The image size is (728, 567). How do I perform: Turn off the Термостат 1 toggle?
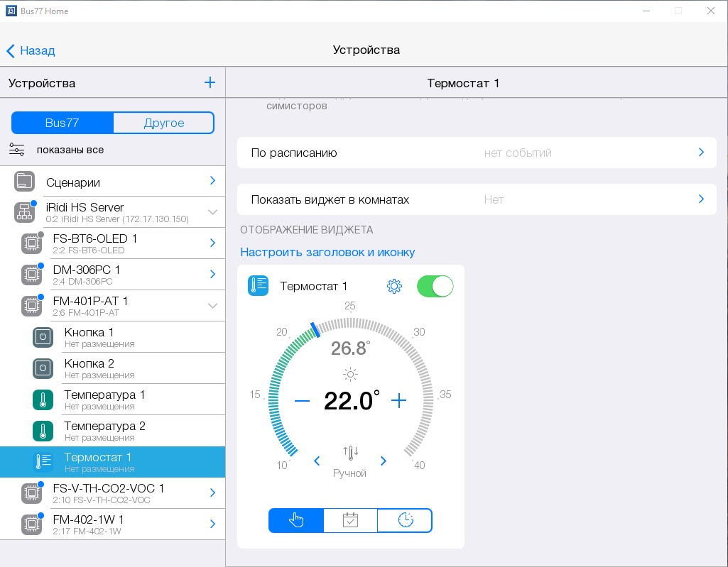coord(435,287)
